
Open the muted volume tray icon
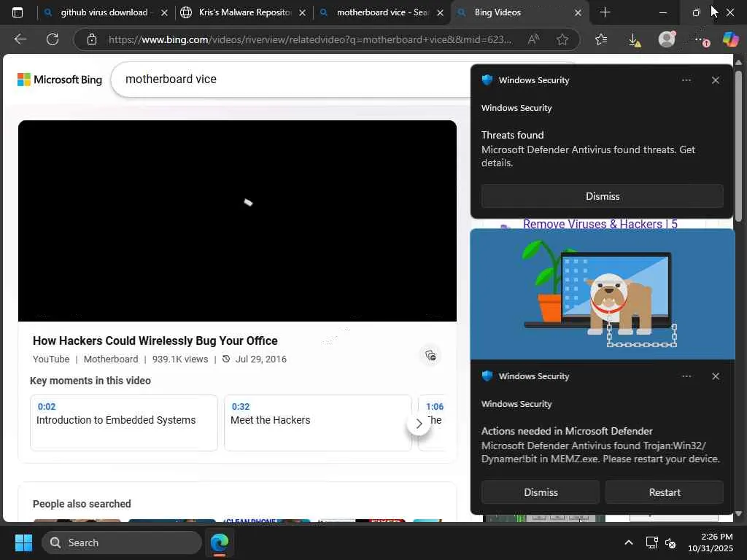point(670,542)
